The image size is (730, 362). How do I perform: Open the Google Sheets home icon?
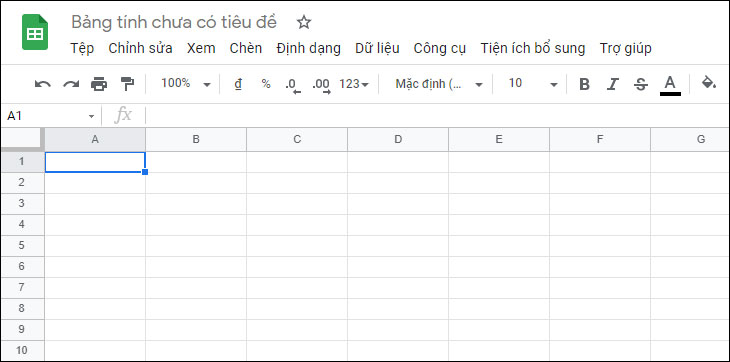click(35, 32)
